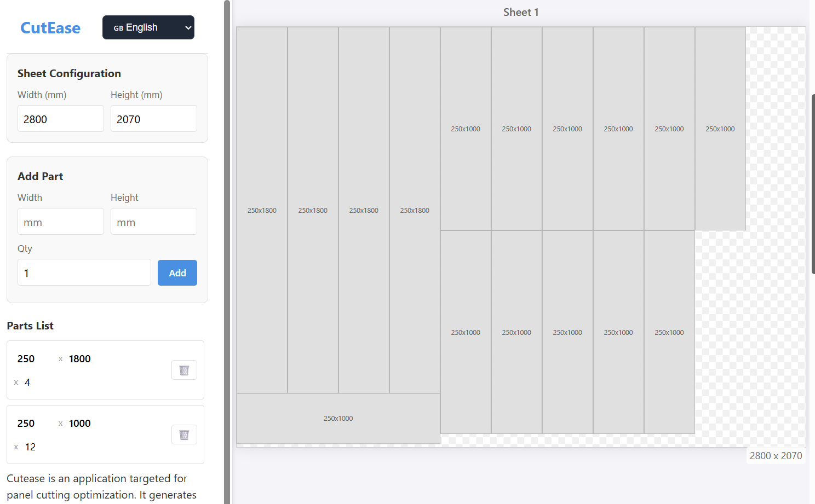Delete the 250 x 1800 part
Image resolution: width=815 pixels, height=504 pixels.
pos(184,370)
